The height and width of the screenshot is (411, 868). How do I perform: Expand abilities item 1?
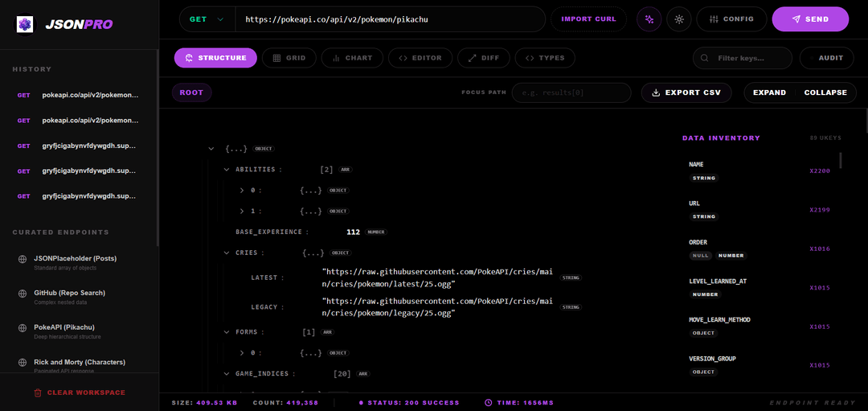tap(242, 211)
